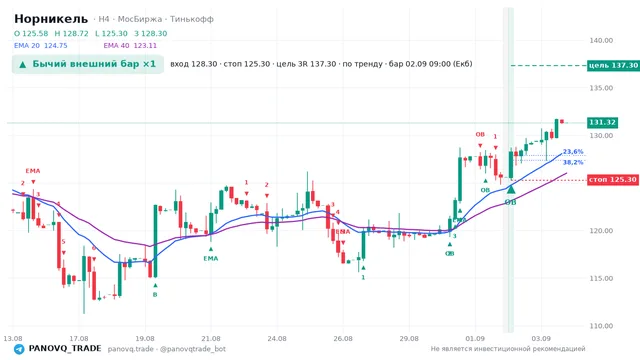Click the "EMA 20 124.75" legend entry
Viewport: 640px width, 360px height.
(x=40, y=45)
